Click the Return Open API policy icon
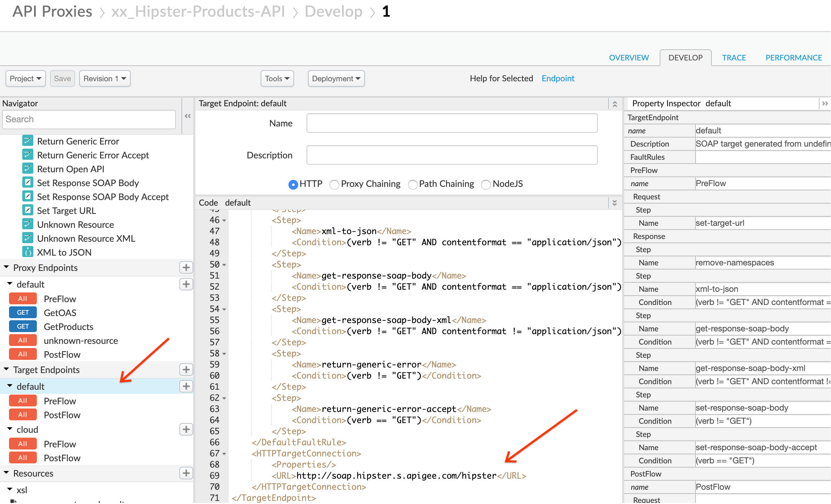831x504 pixels. [28, 168]
